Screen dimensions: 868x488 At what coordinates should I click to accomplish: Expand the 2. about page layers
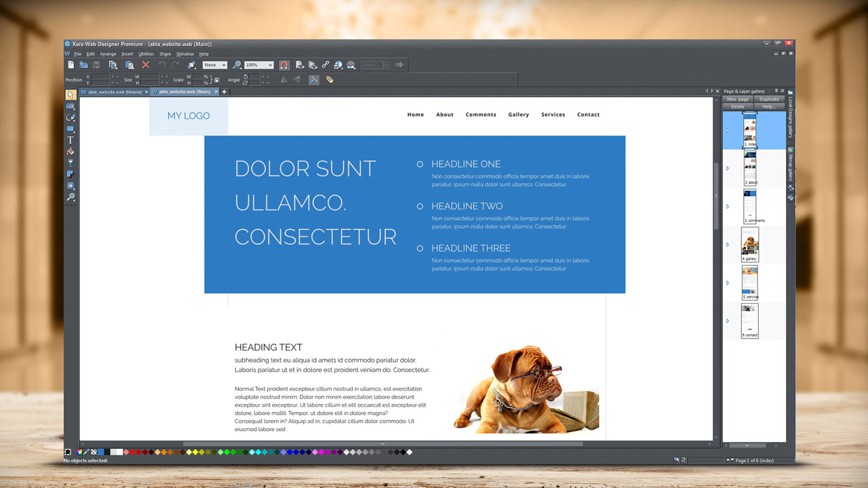[728, 168]
